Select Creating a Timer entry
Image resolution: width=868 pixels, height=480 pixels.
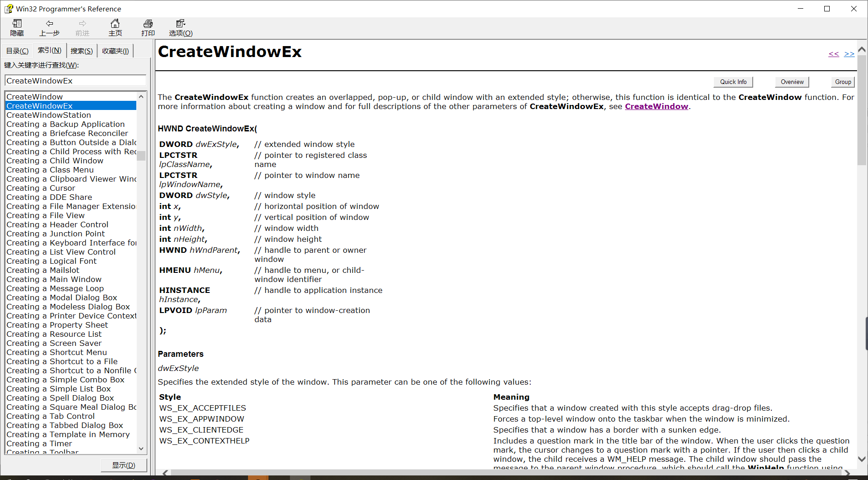point(39,443)
